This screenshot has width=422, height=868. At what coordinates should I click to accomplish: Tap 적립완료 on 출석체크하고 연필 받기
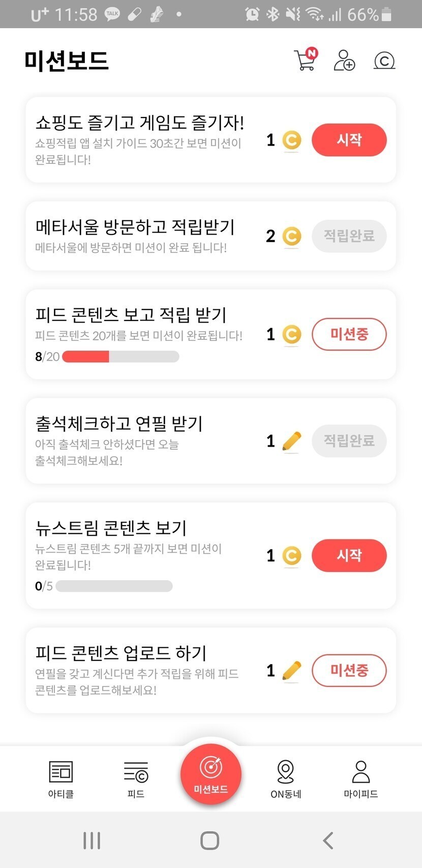(x=349, y=441)
